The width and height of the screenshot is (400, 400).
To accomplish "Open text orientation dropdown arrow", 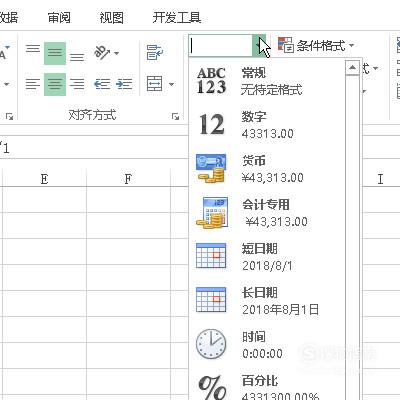I will (116, 53).
